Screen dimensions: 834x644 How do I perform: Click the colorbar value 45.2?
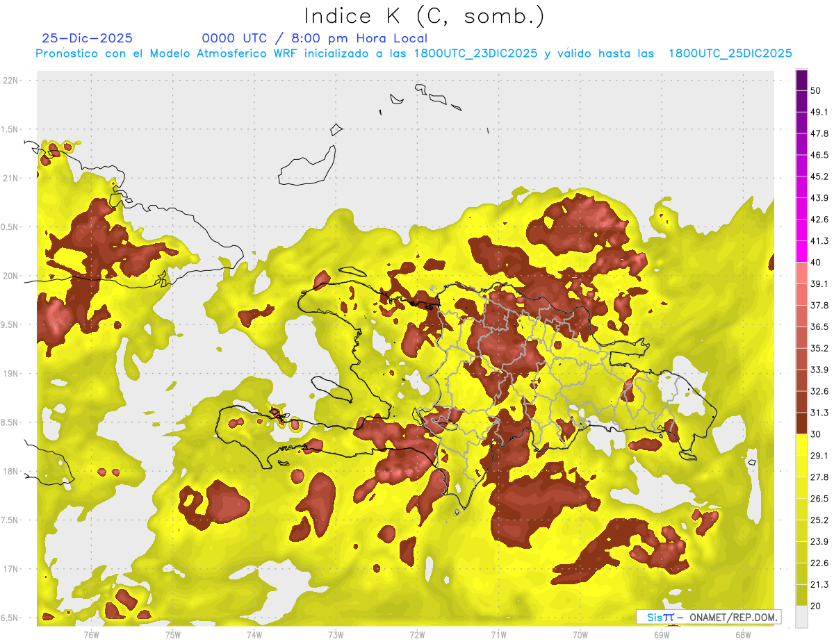click(819, 176)
